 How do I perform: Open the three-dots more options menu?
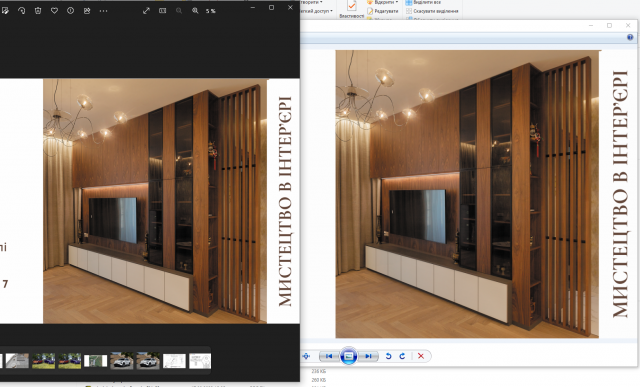click(103, 11)
